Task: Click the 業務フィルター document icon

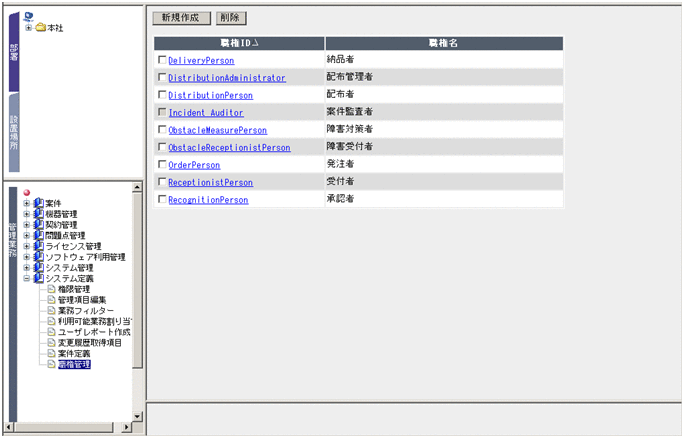Action: coord(51,310)
